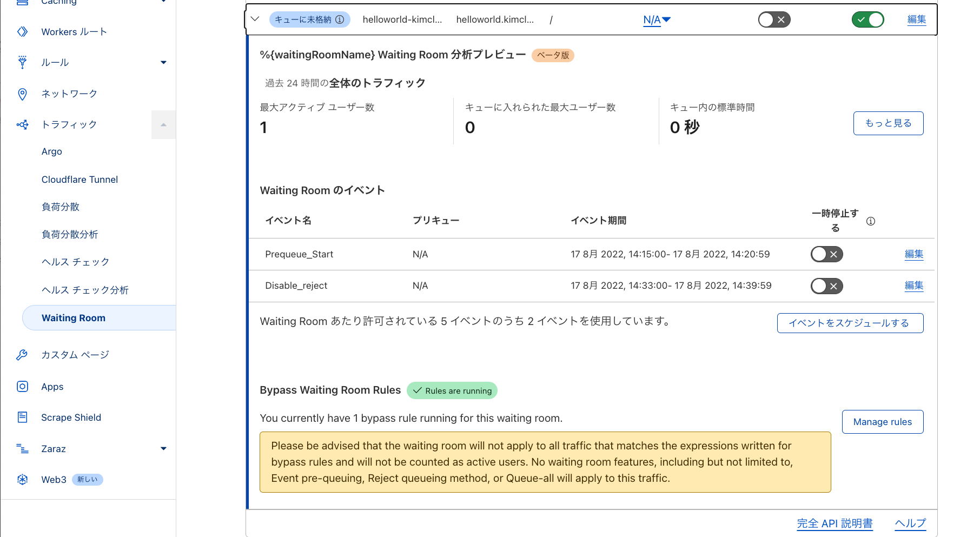The image size is (980, 537).
Task: Toggle pause switch for Prequeue_Start event
Action: tap(826, 254)
